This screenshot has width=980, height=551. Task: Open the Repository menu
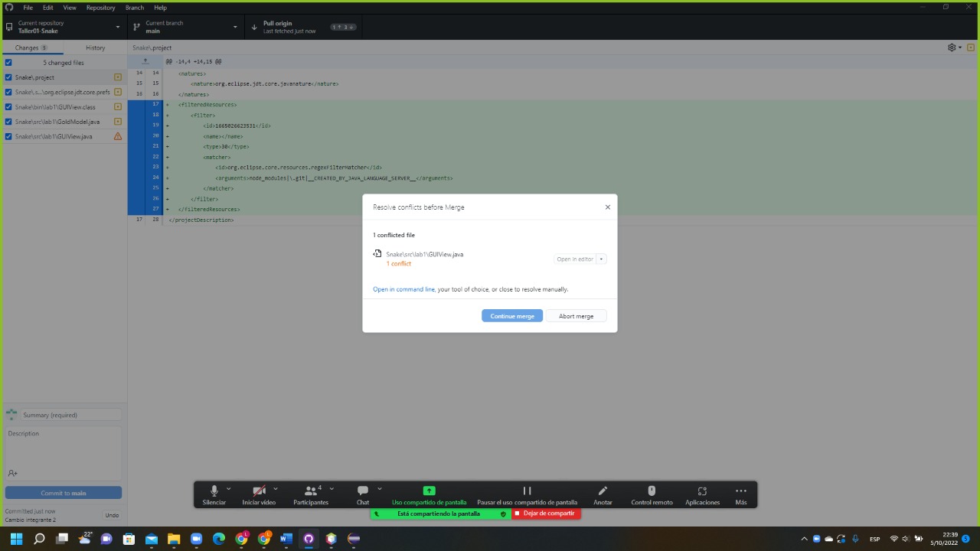(100, 7)
